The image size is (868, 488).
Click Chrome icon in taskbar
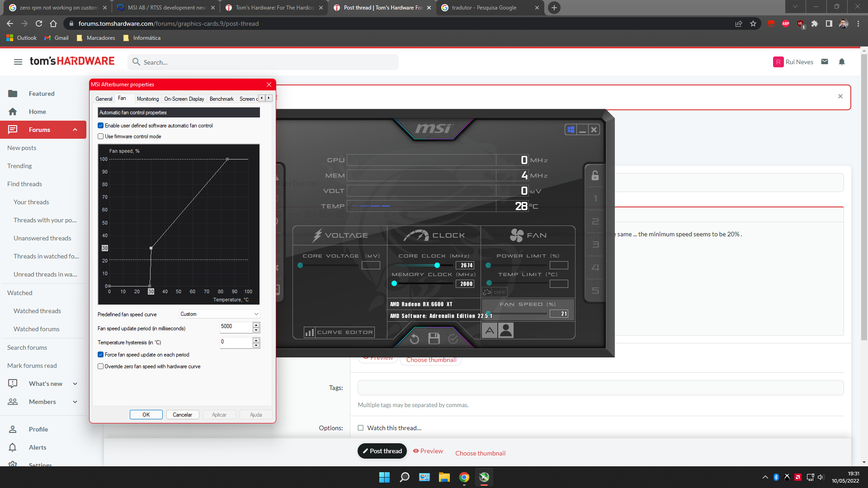click(464, 477)
